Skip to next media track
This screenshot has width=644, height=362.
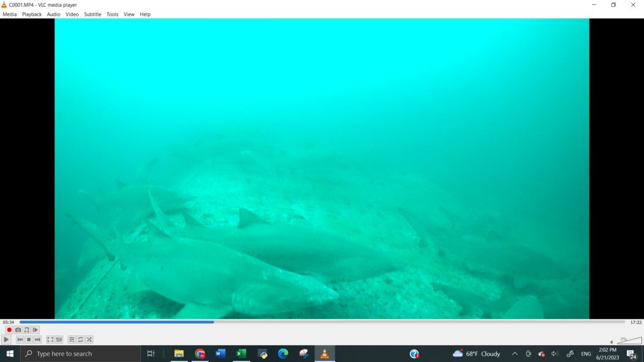(37, 339)
